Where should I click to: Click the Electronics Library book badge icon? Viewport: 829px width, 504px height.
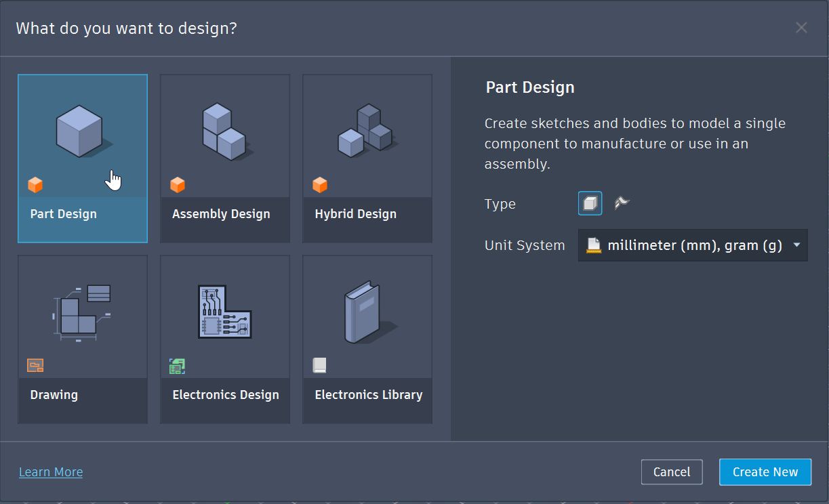(x=319, y=365)
